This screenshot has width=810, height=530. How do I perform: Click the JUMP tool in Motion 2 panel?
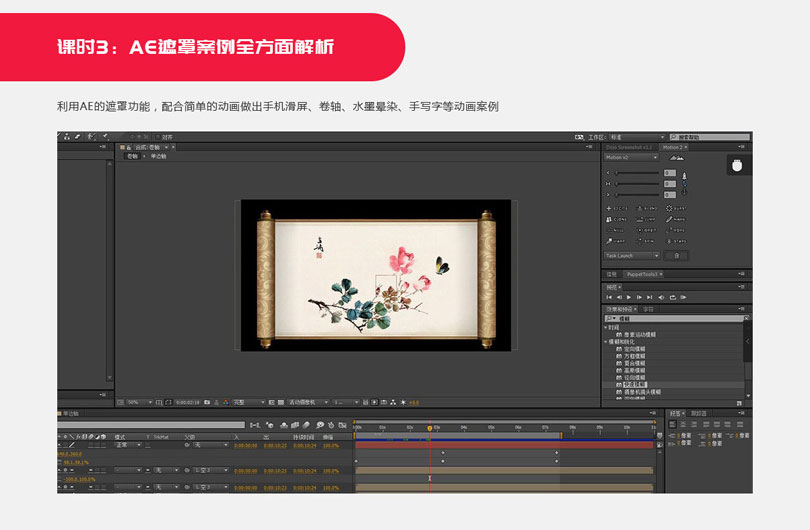[x=647, y=220]
